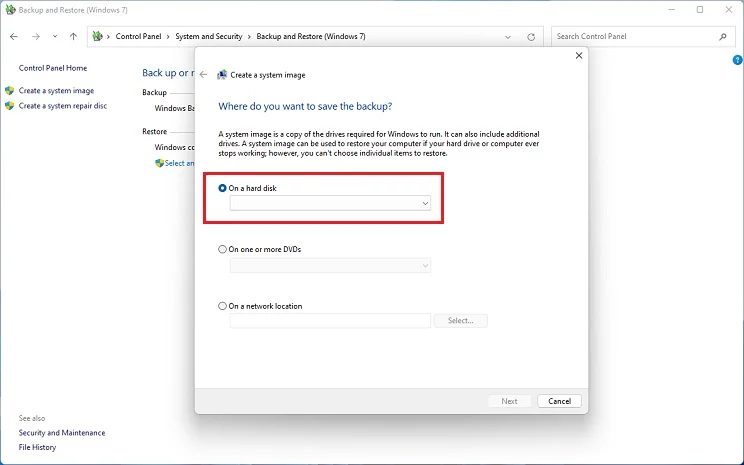Go back with the Explorer back arrow
This screenshot has width=744, height=465.
tap(14, 37)
